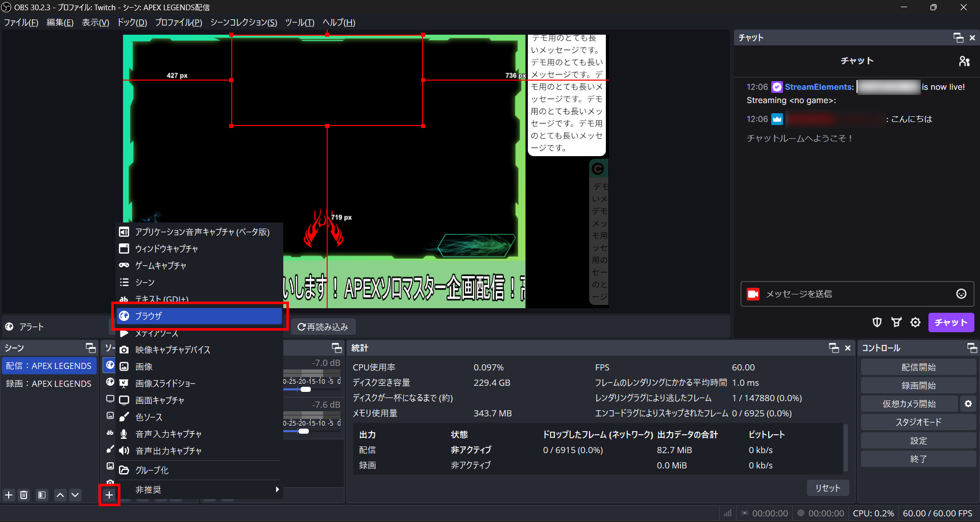Expand the 非推奨 submenu
This screenshot has width=980, height=522.
[199, 490]
